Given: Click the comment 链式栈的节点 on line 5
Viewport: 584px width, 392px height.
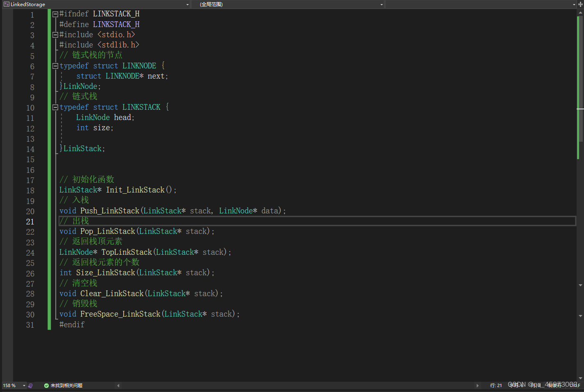Looking at the screenshot, I should pos(91,55).
